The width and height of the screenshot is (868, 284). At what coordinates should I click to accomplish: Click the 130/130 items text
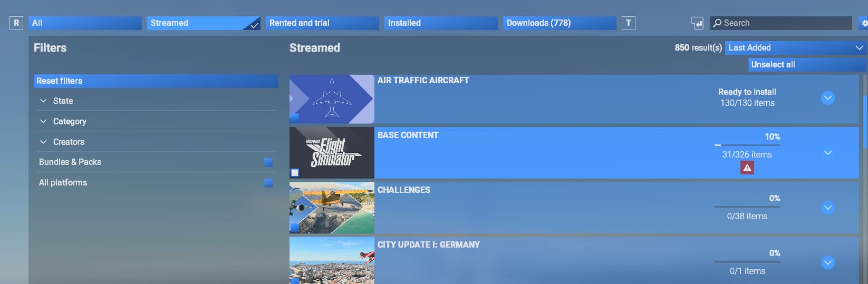pos(747,103)
